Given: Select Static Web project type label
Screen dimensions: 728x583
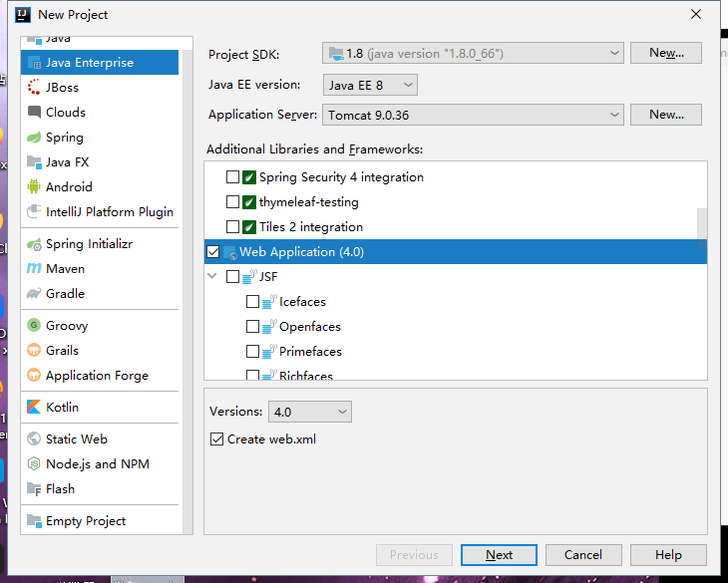Looking at the screenshot, I should pyautogui.click(x=77, y=439).
